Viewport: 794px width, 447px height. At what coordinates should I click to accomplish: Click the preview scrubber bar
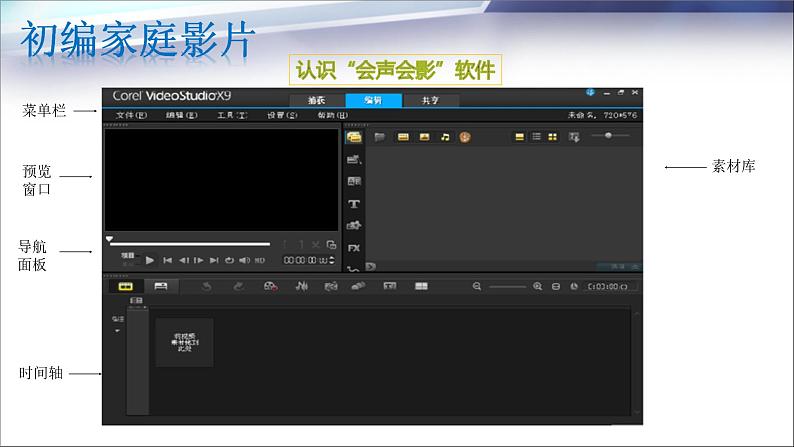190,244
